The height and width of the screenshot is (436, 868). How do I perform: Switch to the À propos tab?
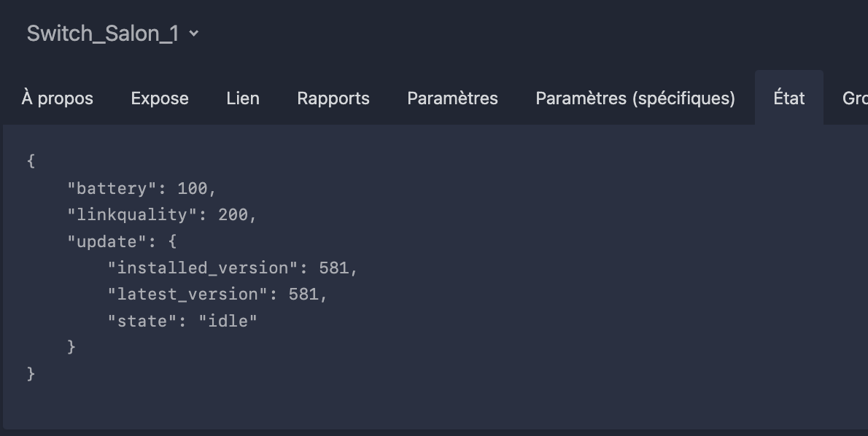tap(58, 98)
